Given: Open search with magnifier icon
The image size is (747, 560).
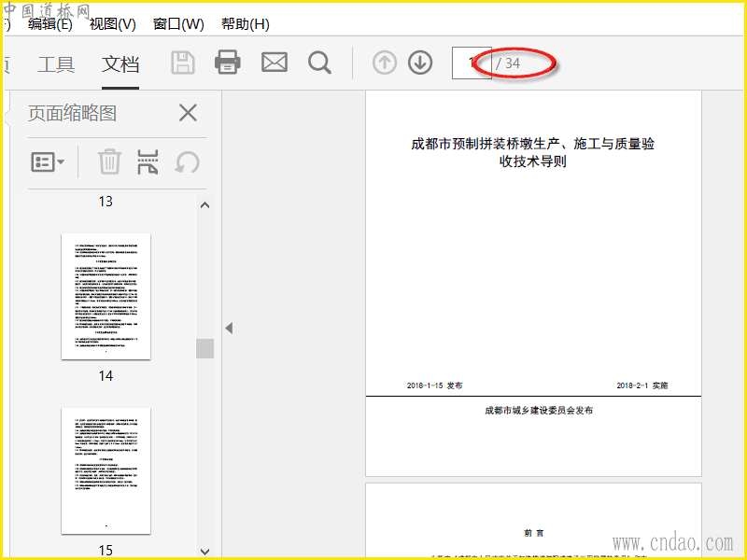Looking at the screenshot, I should (x=319, y=63).
